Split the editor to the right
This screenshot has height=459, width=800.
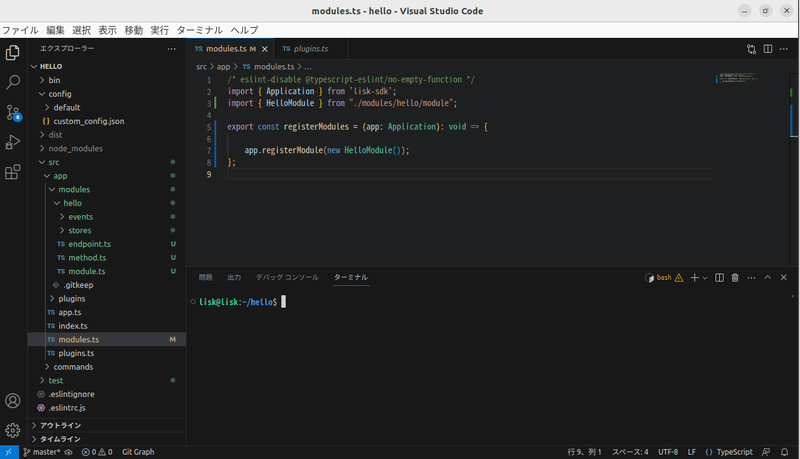[768, 49]
